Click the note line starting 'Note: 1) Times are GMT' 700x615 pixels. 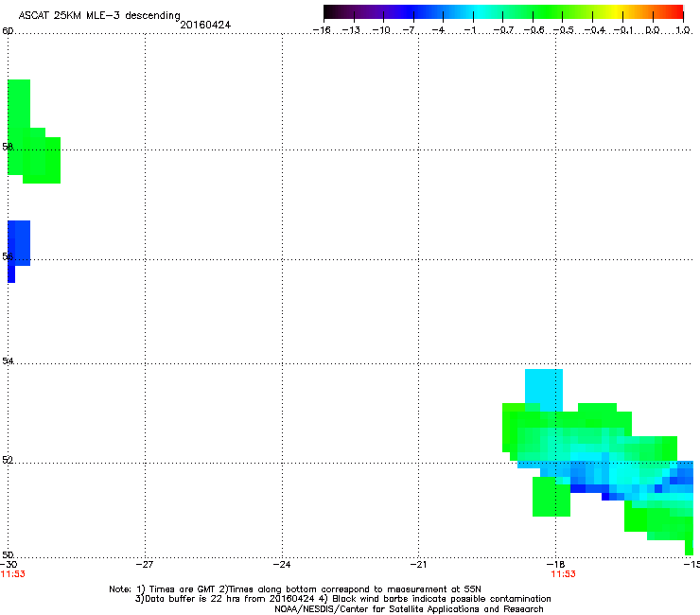tap(295, 589)
